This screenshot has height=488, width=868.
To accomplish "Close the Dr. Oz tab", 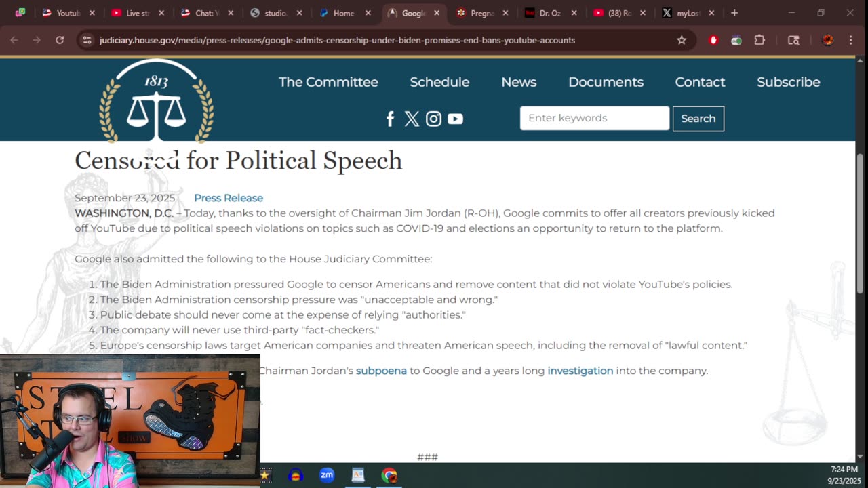I will tap(574, 13).
